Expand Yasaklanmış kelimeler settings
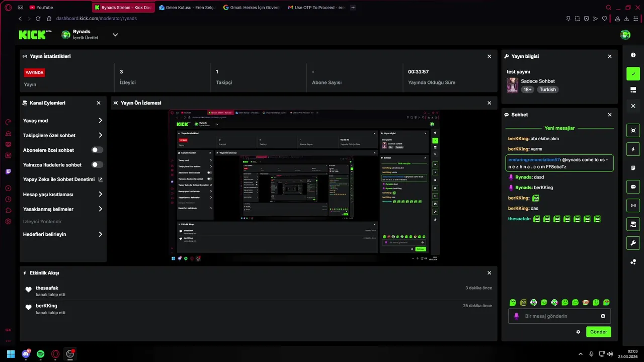This screenshot has width=644, height=362. (63, 209)
